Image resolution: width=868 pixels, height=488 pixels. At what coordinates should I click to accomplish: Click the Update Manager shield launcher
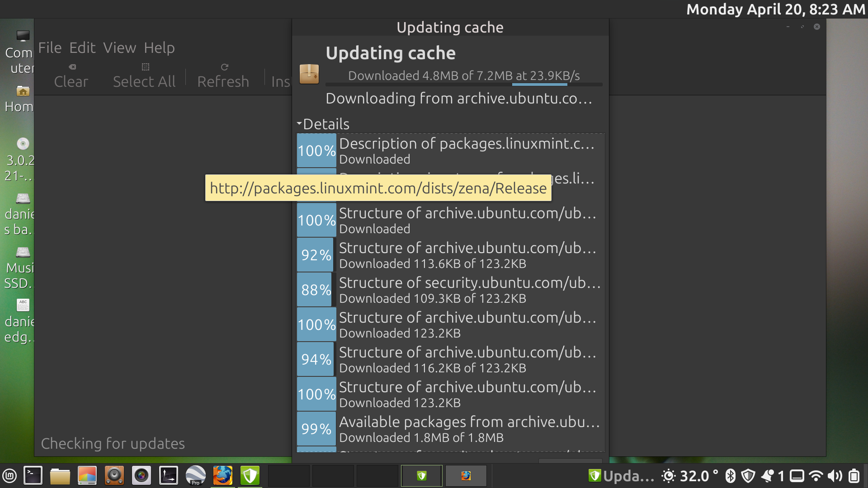(250, 476)
